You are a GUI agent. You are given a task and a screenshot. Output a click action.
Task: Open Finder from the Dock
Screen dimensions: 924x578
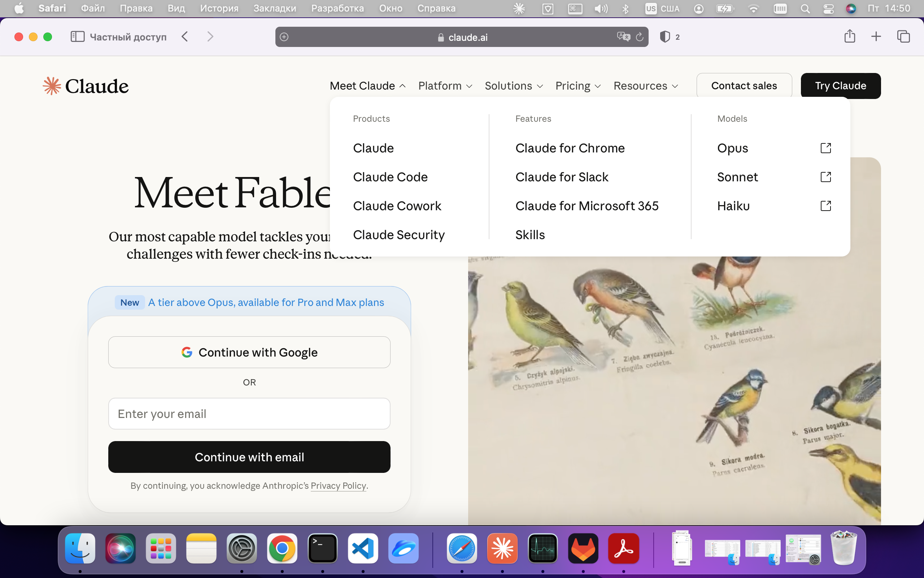click(x=80, y=549)
